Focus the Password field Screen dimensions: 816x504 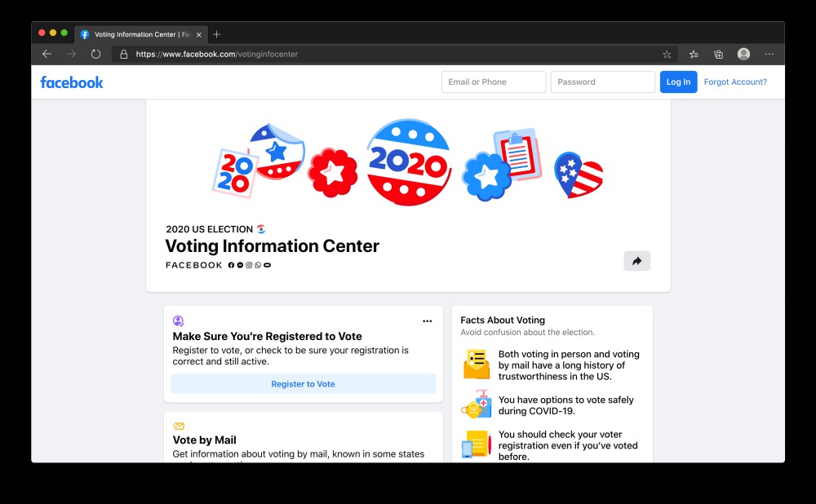tap(603, 82)
